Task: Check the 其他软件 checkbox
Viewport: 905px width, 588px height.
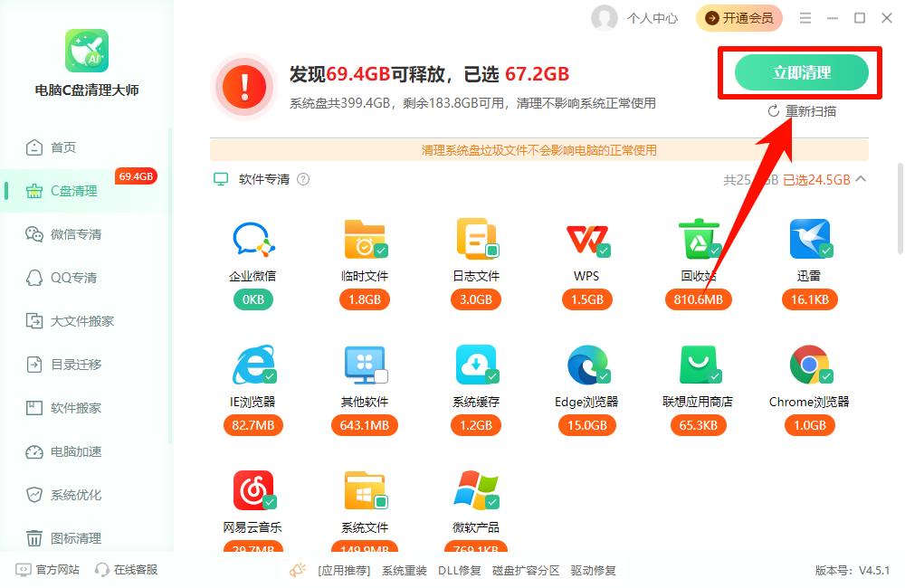Action: pyautogui.click(x=381, y=377)
